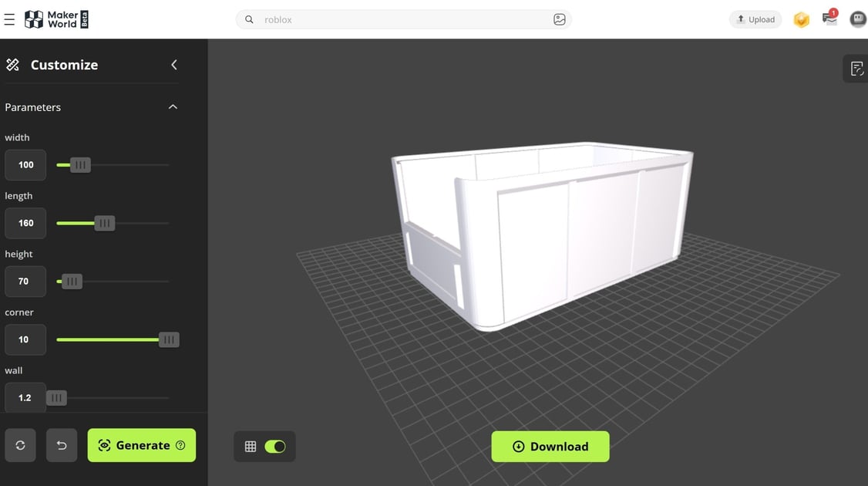
Task: Open the hamburger menu
Action: coord(10,19)
